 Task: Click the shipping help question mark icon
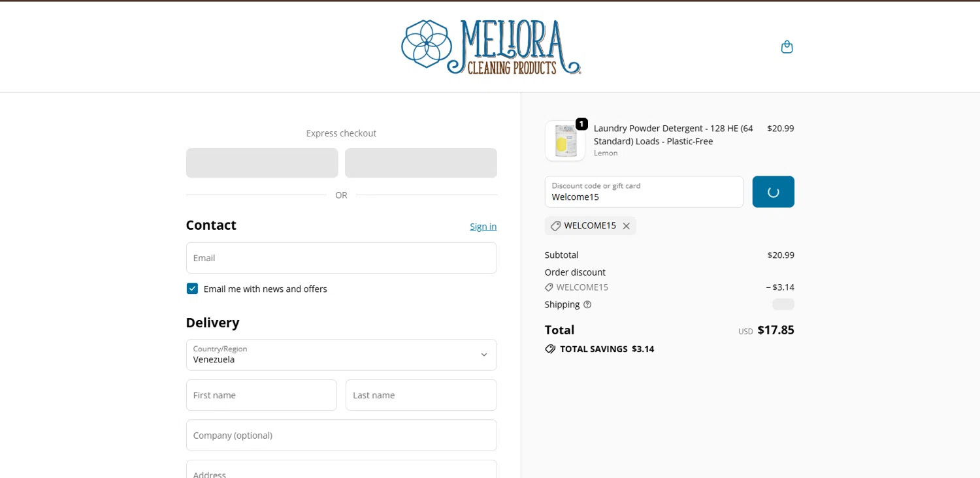[x=587, y=305]
